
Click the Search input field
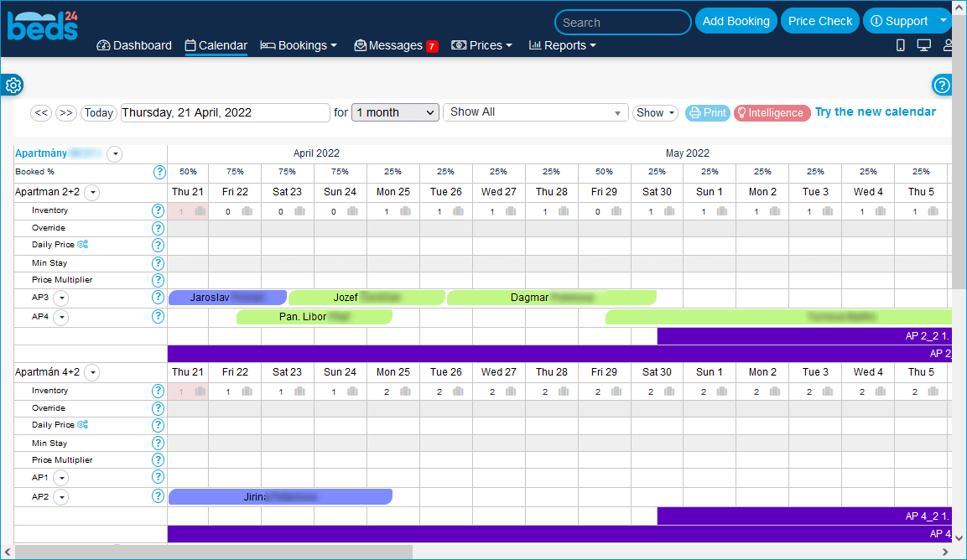pos(622,23)
